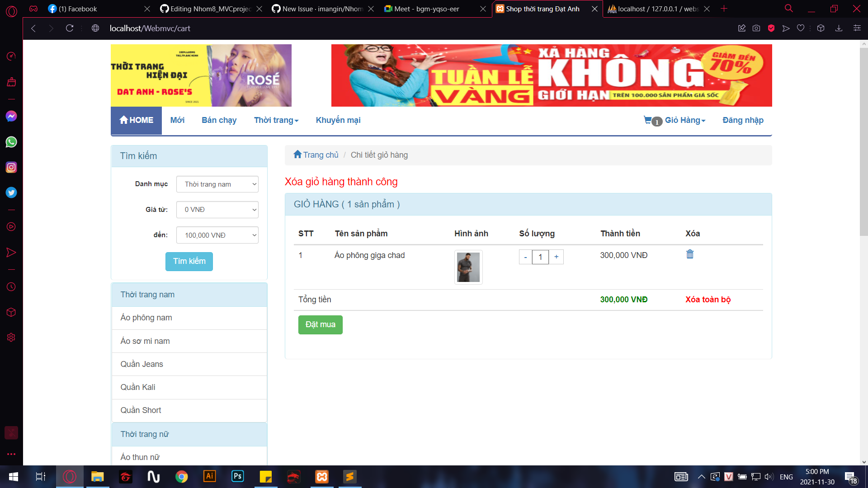
Task: Open Messenger in Opera sidebar
Action: coord(11,116)
